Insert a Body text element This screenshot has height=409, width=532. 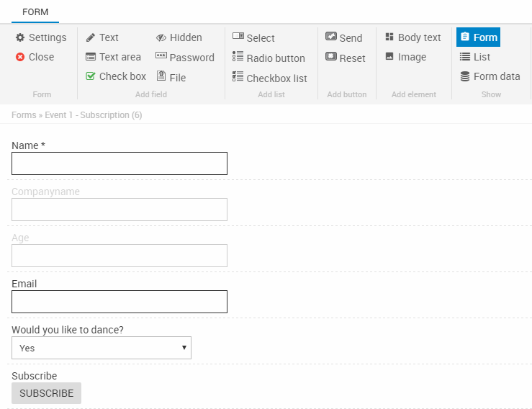(x=412, y=37)
